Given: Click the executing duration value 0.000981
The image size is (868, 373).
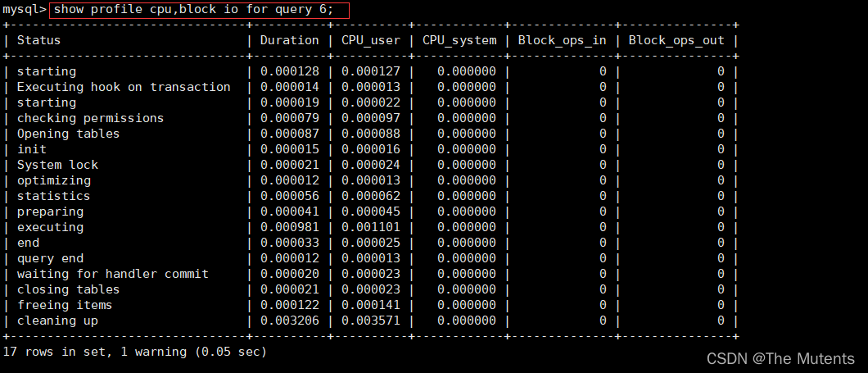Looking at the screenshot, I should click(x=290, y=227).
